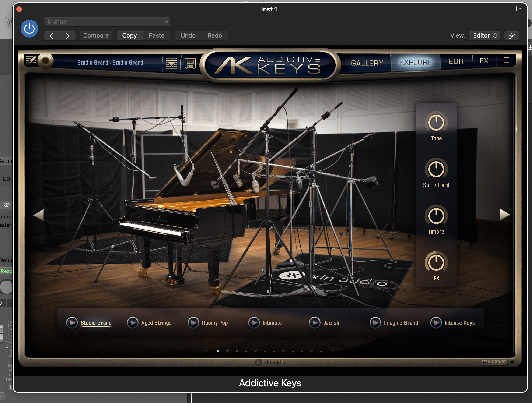The image size is (532, 403).
Task: Click the Redo button
Action: tap(215, 36)
